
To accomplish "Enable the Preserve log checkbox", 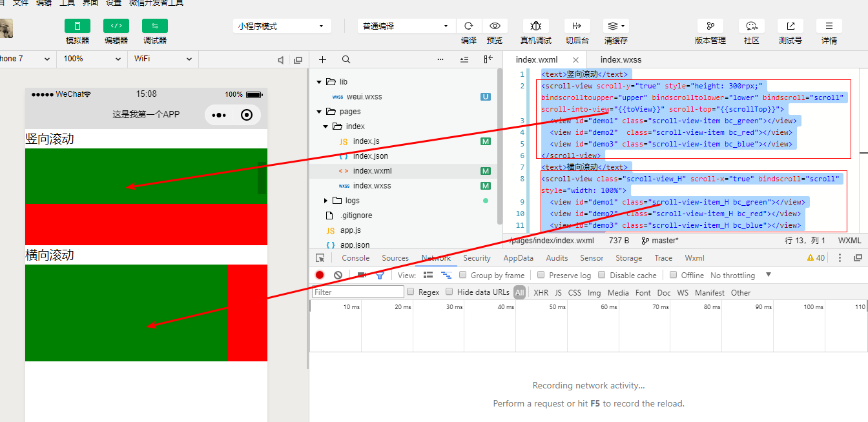I will pyautogui.click(x=541, y=275).
